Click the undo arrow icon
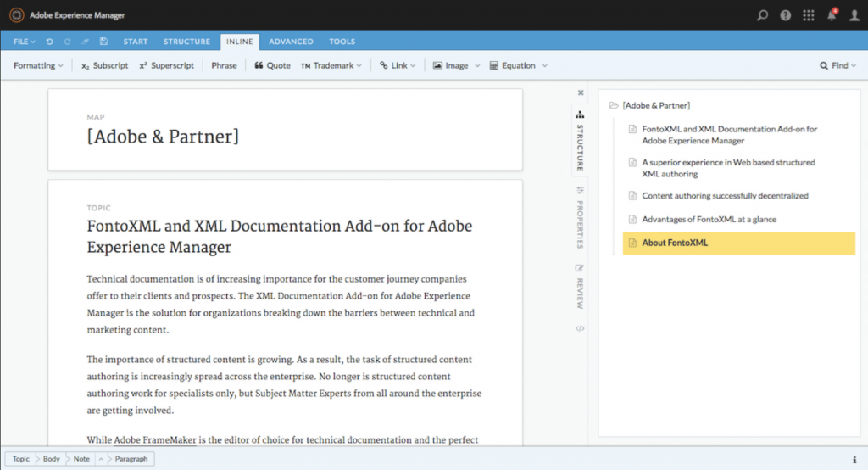The height and width of the screenshot is (470, 868). click(50, 42)
